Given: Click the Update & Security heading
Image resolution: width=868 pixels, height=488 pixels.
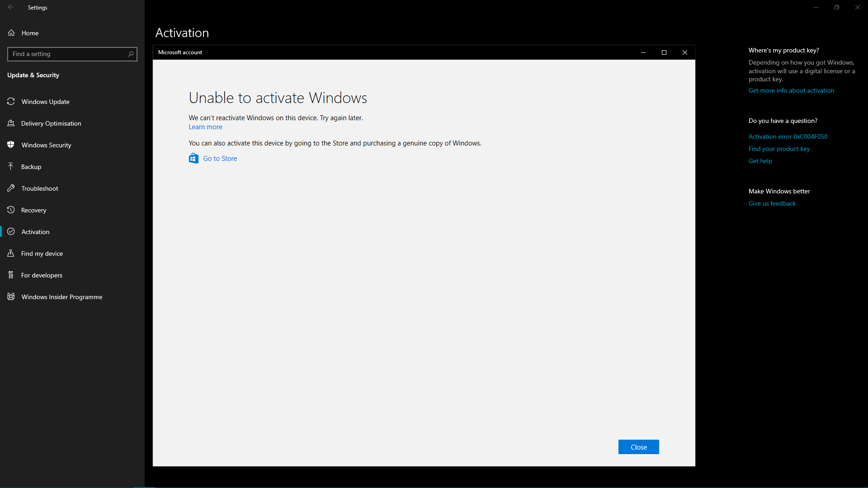Looking at the screenshot, I should pos(33,75).
